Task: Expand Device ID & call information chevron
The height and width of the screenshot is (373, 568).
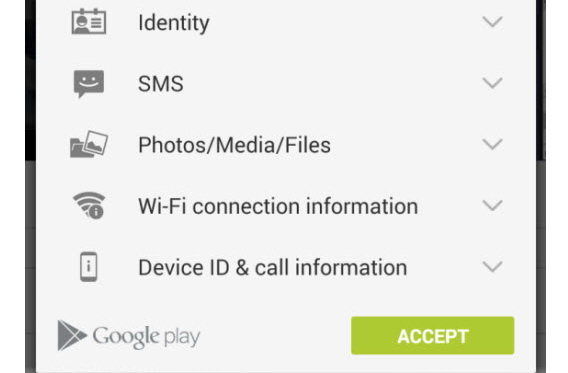Action: click(x=493, y=267)
